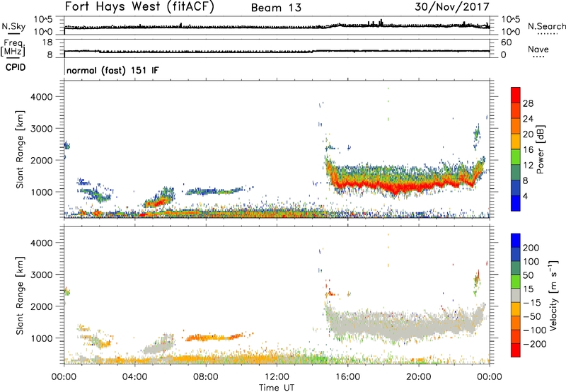Pick the gray middle segment of Velocity colorbar
The height and width of the screenshot is (392, 566).
(x=516, y=296)
